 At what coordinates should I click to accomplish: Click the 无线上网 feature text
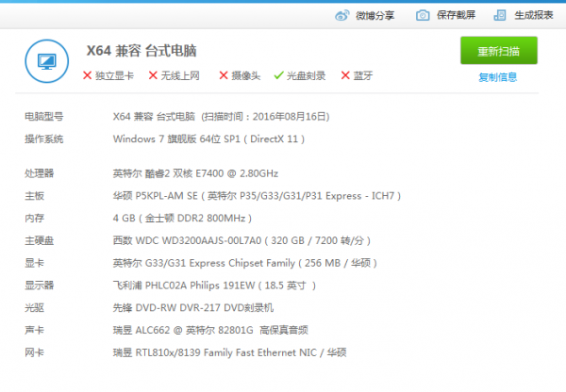(180, 75)
